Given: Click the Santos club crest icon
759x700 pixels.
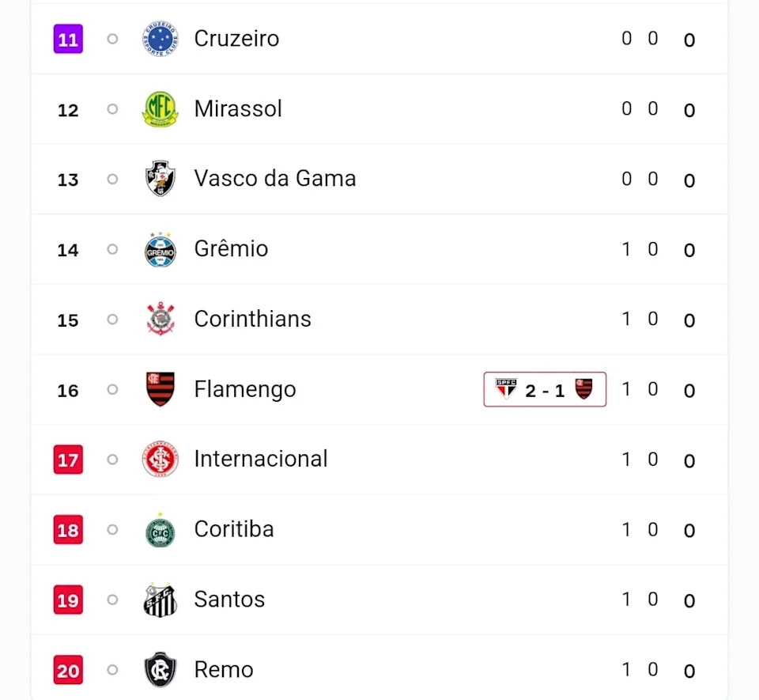Looking at the screenshot, I should tap(160, 600).
